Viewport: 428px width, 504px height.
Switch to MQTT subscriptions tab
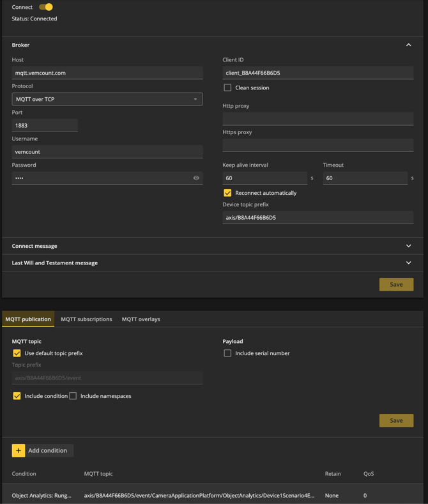(x=86, y=319)
